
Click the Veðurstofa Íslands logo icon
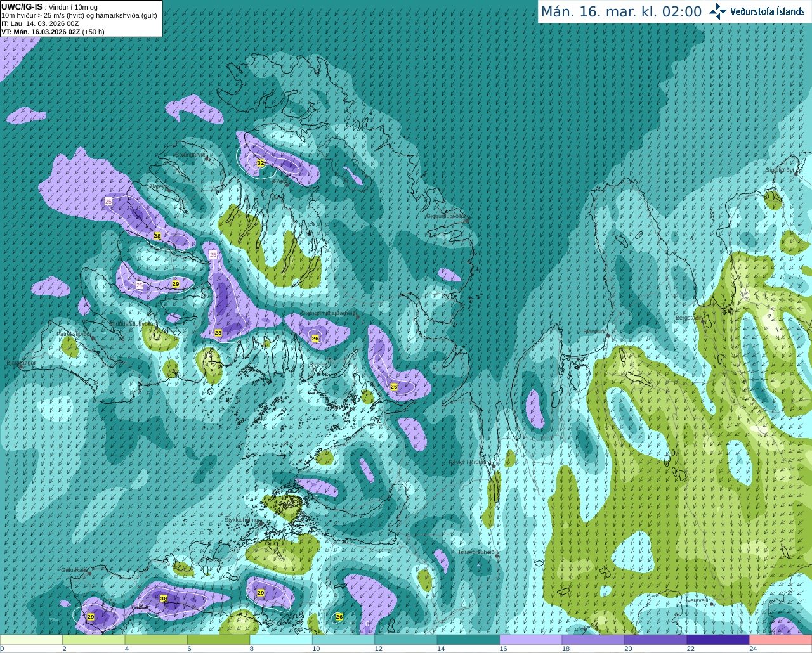[x=718, y=11]
